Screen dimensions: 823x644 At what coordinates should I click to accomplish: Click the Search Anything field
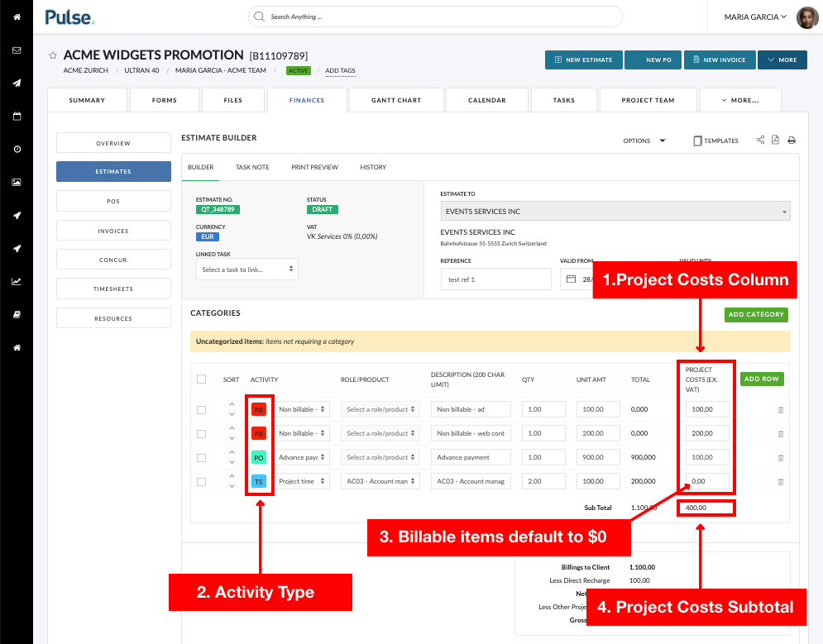pyautogui.click(x=435, y=17)
